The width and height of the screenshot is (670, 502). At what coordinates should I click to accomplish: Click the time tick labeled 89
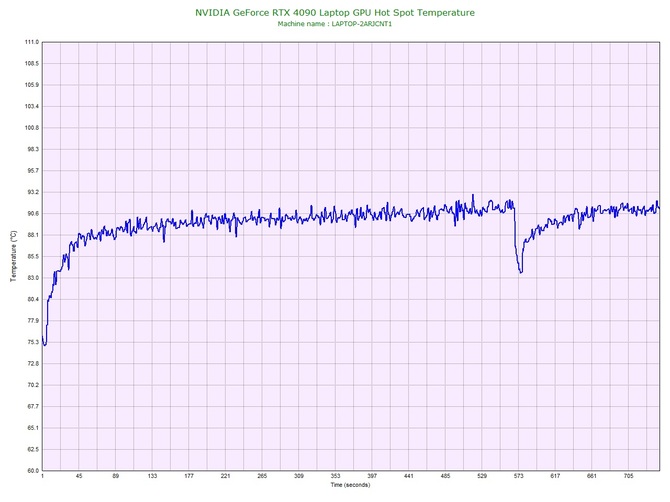115,476
